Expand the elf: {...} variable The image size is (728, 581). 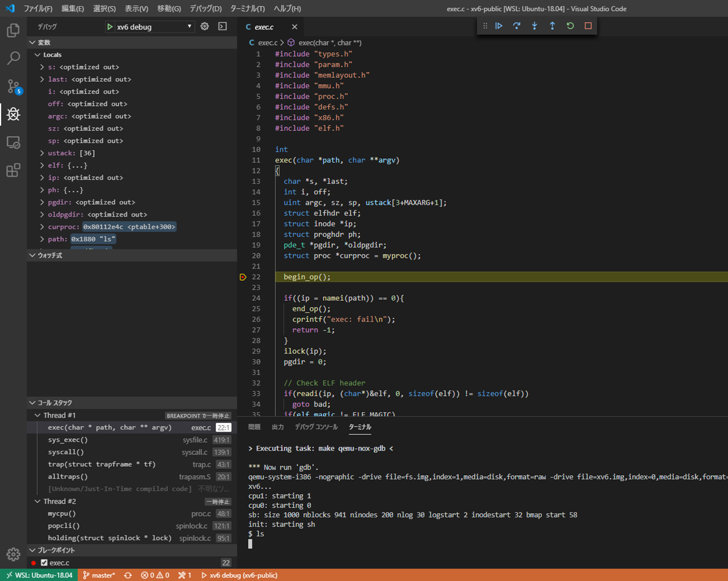click(x=42, y=165)
